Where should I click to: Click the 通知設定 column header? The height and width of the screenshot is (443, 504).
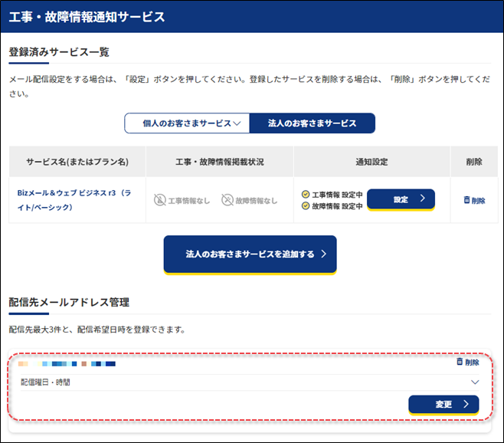click(372, 162)
